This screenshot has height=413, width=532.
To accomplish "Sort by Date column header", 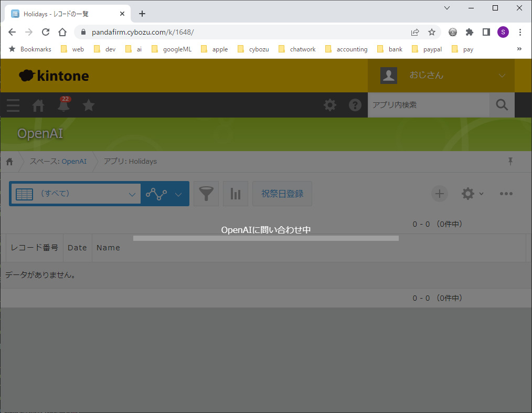I will click(77, 248).
